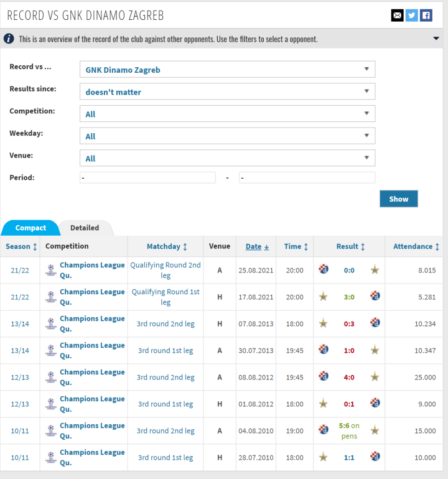Image resolution: width=448 pixels, height=479 pixels.
Task: Click the Period start date field
Action: click(x=147, y=178)
